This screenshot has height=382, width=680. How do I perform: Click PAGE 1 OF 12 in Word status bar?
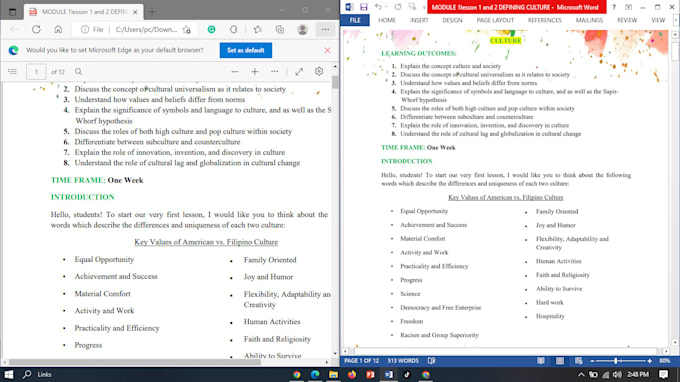point(361,361)
